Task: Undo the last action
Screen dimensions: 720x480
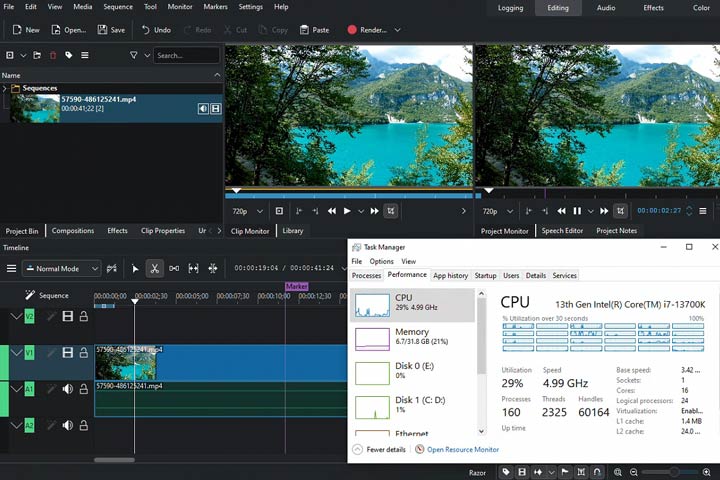Action: [156, 30]
